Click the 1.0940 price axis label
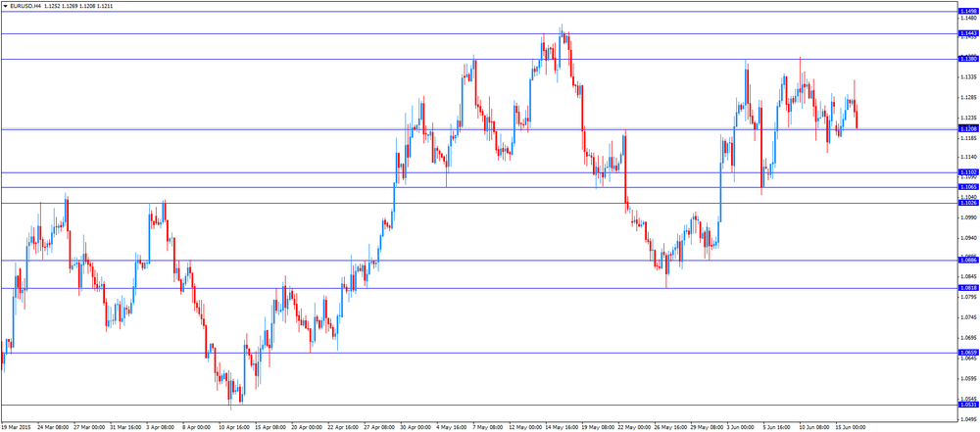This screenshot has width=980, height=432. [969, 238]
